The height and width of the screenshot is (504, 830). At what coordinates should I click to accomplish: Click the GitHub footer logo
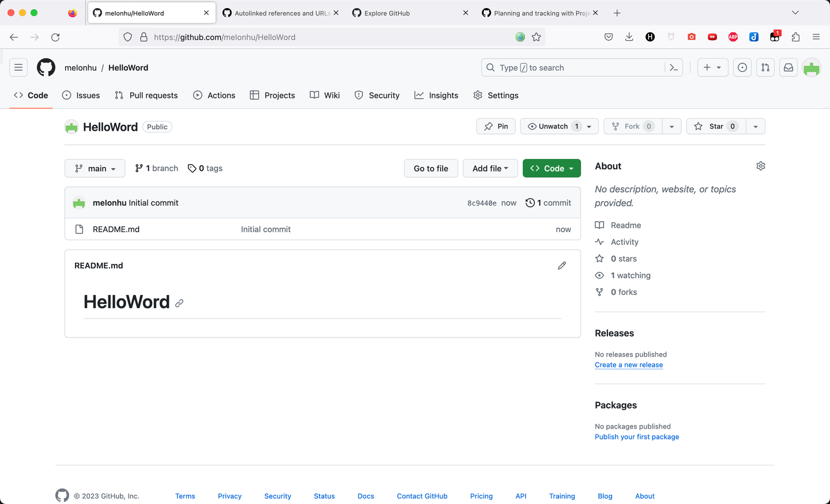point(62,495)
